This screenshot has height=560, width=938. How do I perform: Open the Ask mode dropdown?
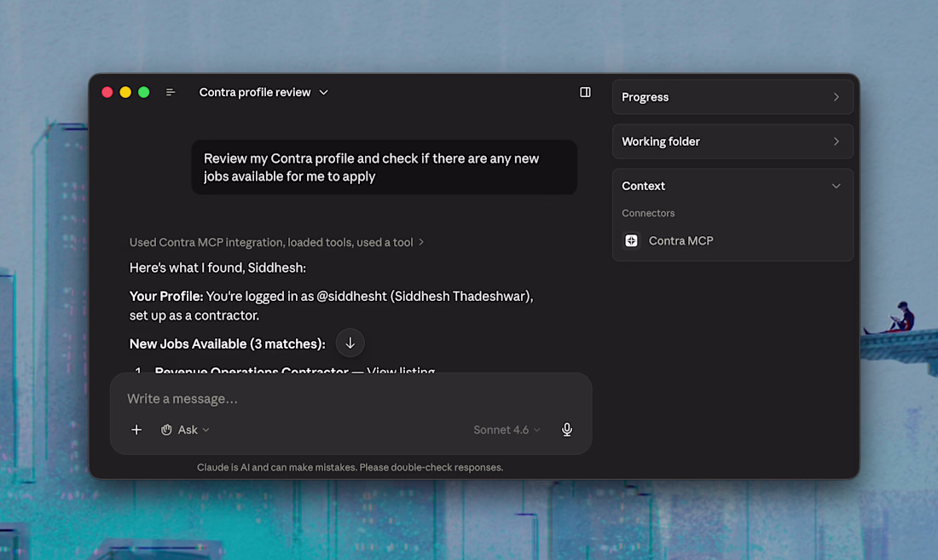[x=185, y=430]
